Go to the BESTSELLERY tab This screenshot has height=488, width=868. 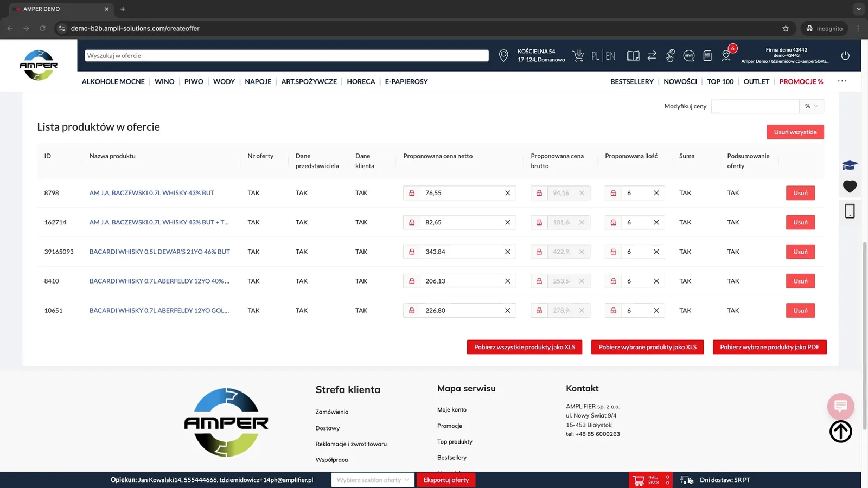tap(632, 81)
